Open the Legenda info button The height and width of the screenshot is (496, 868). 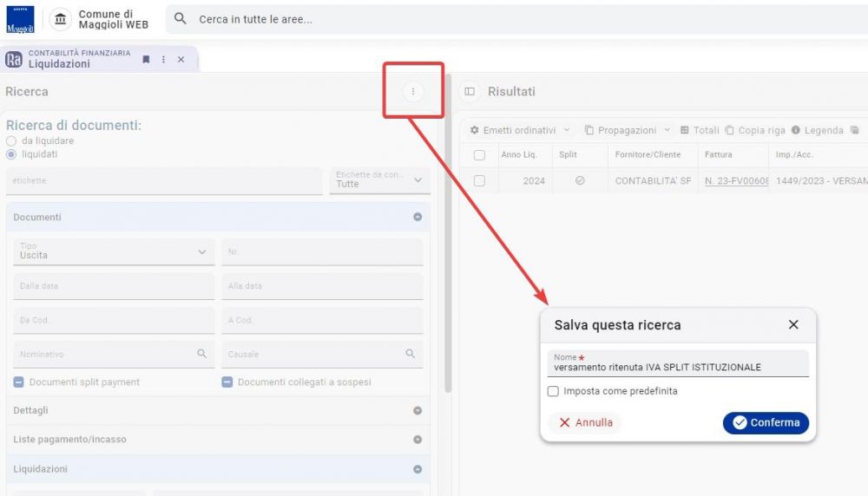click(x=817, y=130)
